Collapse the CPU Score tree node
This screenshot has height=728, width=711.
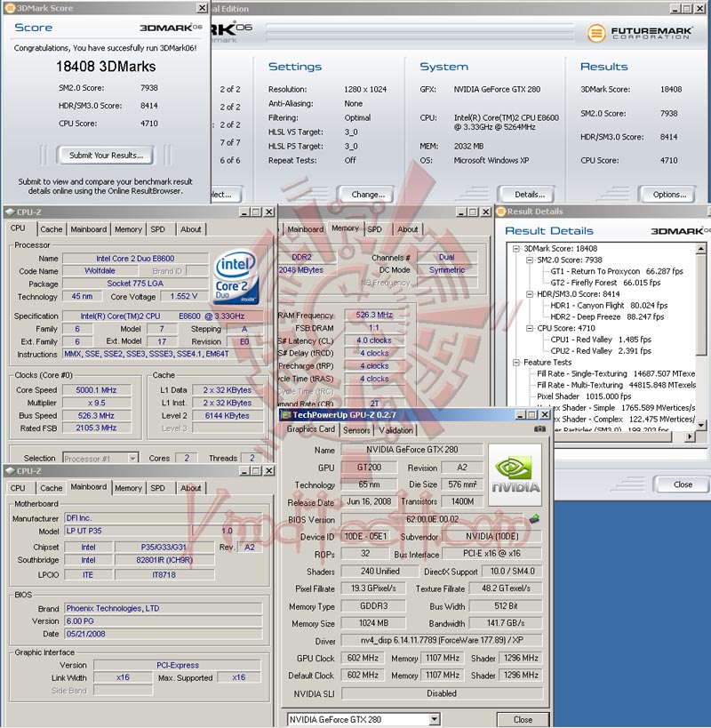pos(529,328)
